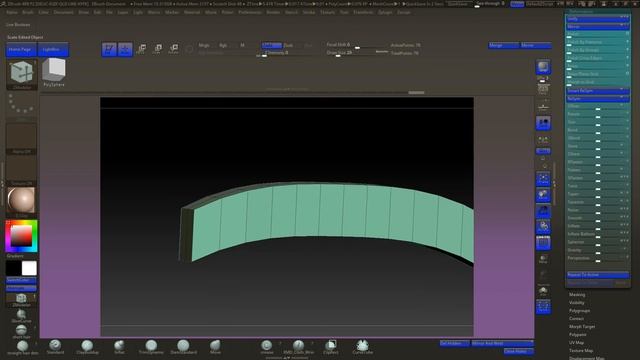This screenshot has width=640, height=360.
Task: Click Mirror And Weld button
Action: [502, 343]
